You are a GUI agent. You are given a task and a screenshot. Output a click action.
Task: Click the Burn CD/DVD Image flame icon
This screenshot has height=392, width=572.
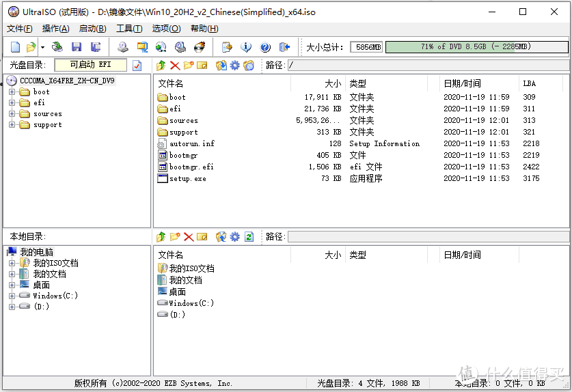(x=200, y=47)
